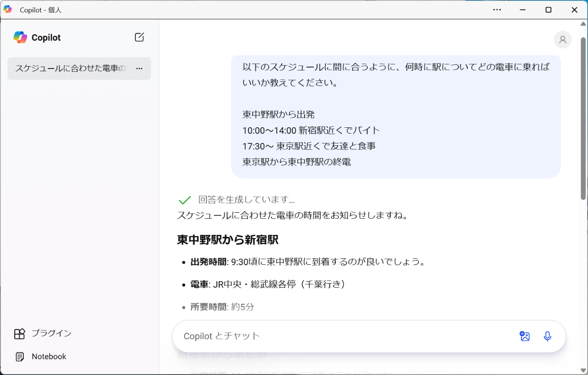
Task: Start a new chat with the compose icon
Action: tap(139, 37)
